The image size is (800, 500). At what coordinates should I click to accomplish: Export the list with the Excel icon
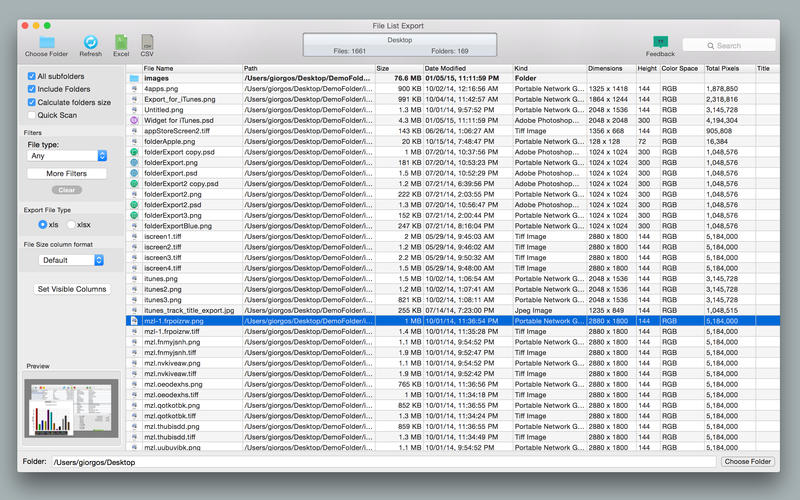[x=121, y=41]
